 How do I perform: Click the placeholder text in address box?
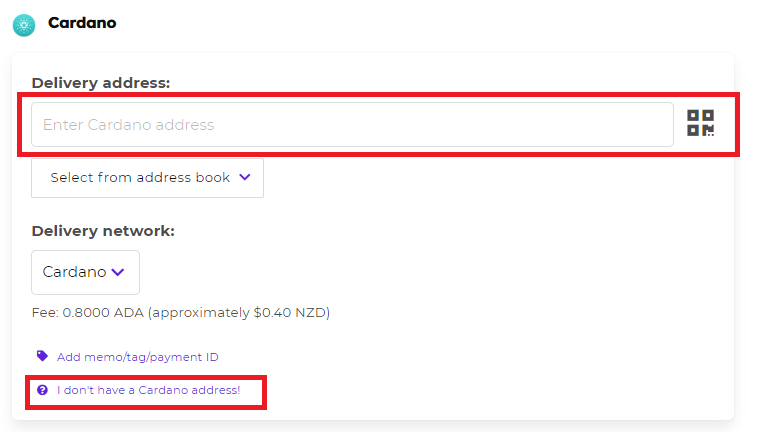[128, 125]
